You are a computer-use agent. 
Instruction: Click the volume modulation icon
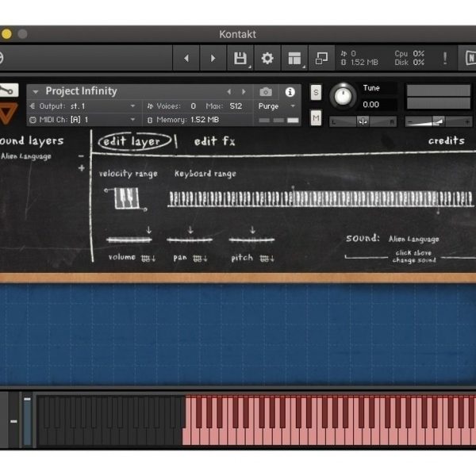click(x=148, y=259)
